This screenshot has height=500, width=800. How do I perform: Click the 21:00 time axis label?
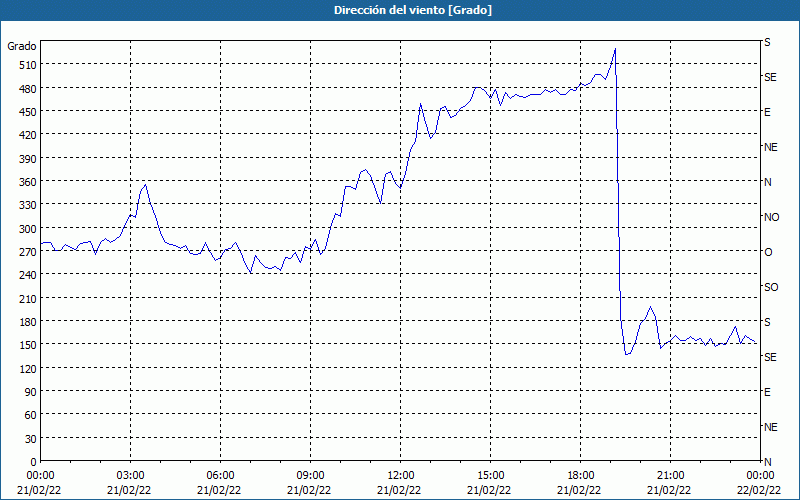point(670,476)
